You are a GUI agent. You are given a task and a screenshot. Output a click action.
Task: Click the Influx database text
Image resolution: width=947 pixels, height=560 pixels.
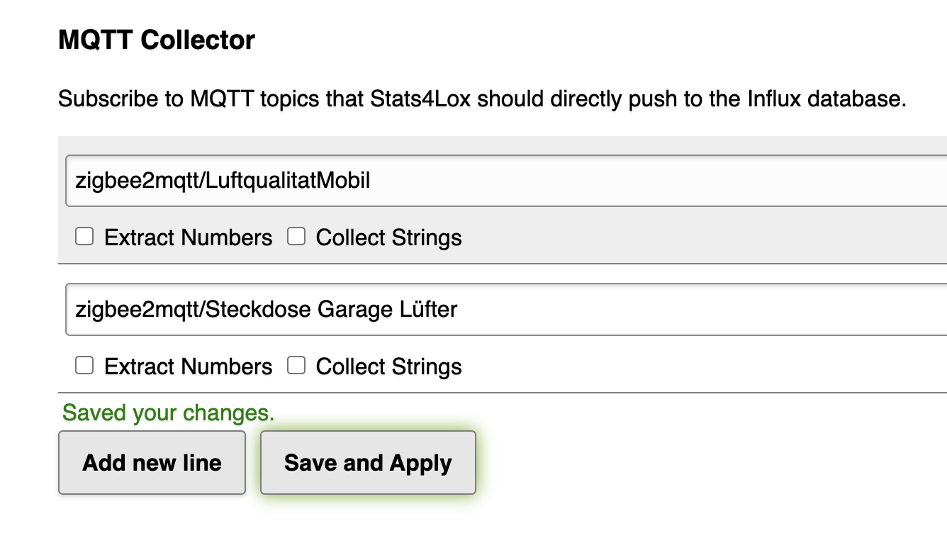826,99
